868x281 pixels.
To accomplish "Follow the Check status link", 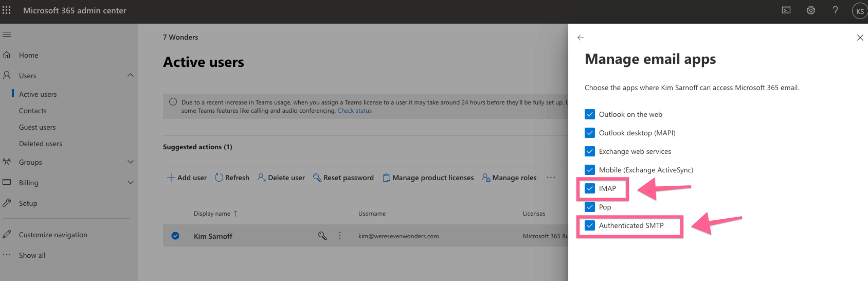I will (355, 111).
